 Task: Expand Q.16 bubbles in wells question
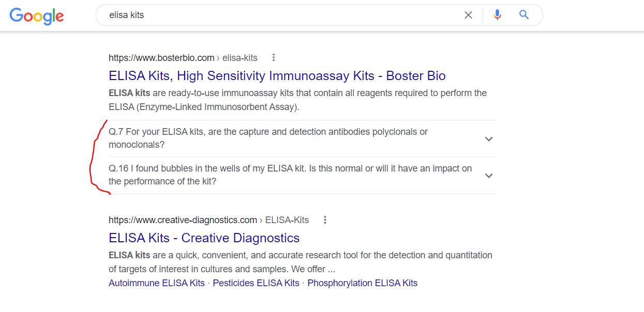click(x=489, y=176)
